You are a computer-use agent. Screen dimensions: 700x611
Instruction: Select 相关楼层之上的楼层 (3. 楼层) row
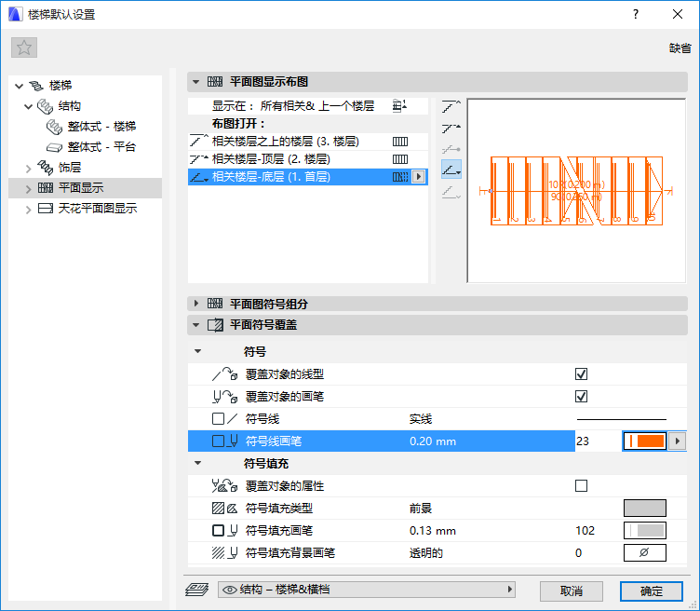click(307, 142)
